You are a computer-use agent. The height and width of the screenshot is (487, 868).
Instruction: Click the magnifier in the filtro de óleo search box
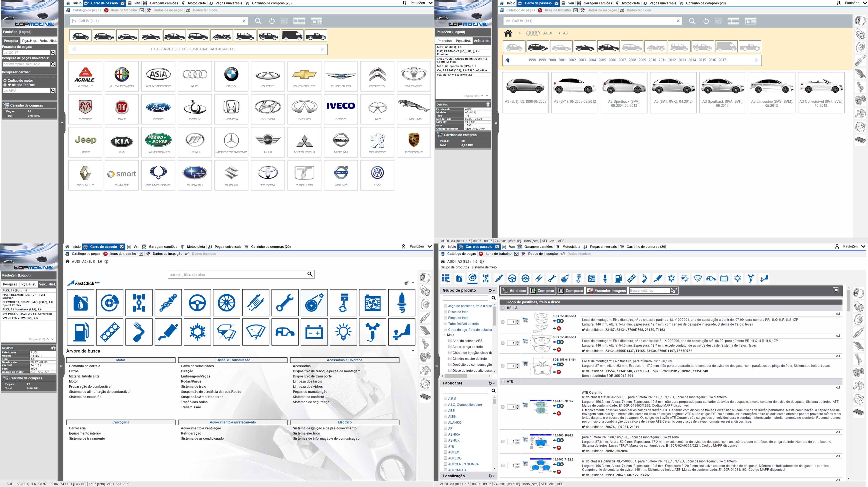tap(310, 274)
